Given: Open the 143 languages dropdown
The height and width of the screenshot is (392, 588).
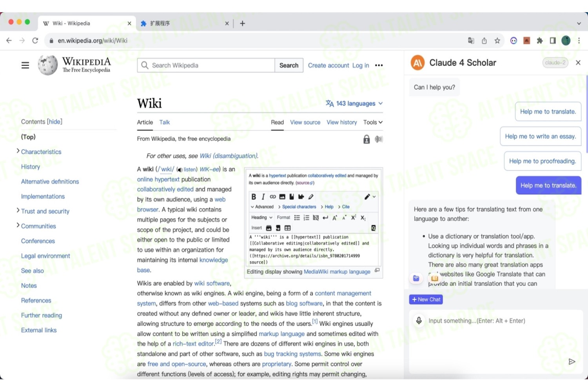Looking at the screenshot, I should click(354, 103).
